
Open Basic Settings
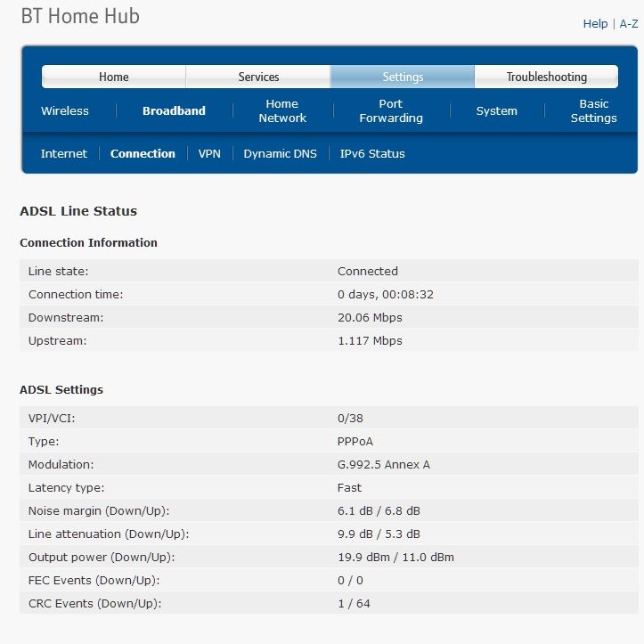(593, 110)
